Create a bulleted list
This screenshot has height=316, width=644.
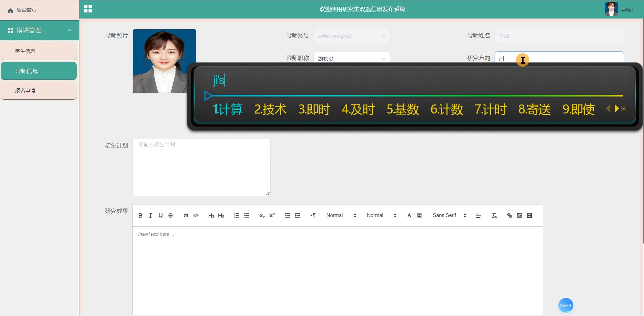(247, 216)
